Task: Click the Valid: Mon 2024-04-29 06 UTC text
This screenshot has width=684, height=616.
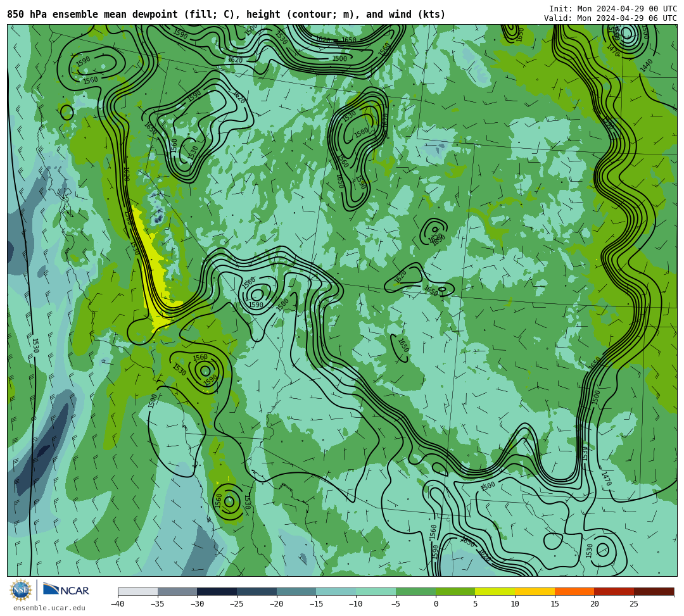Action: click(x=611, y=18)
